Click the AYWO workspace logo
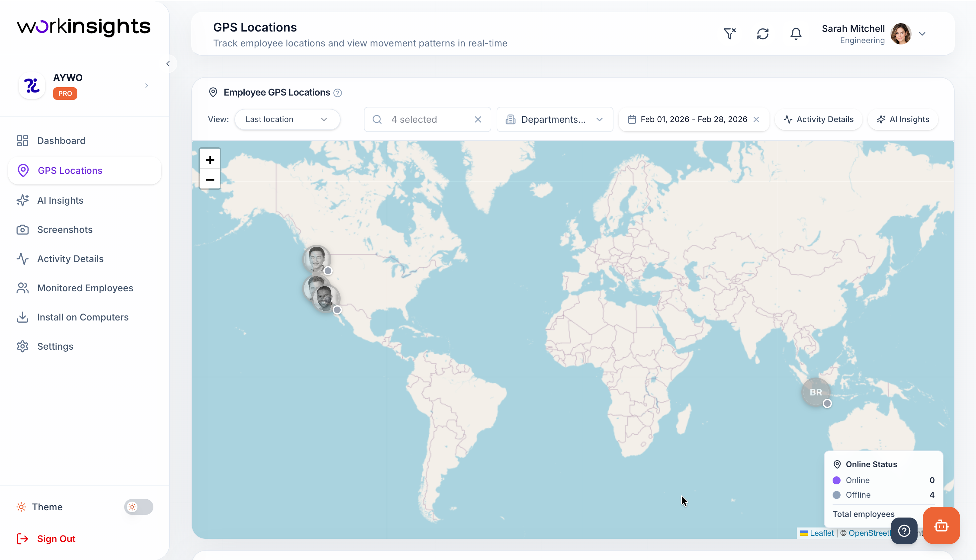This screenshot has height=560, width=976. tap(32, 85)
